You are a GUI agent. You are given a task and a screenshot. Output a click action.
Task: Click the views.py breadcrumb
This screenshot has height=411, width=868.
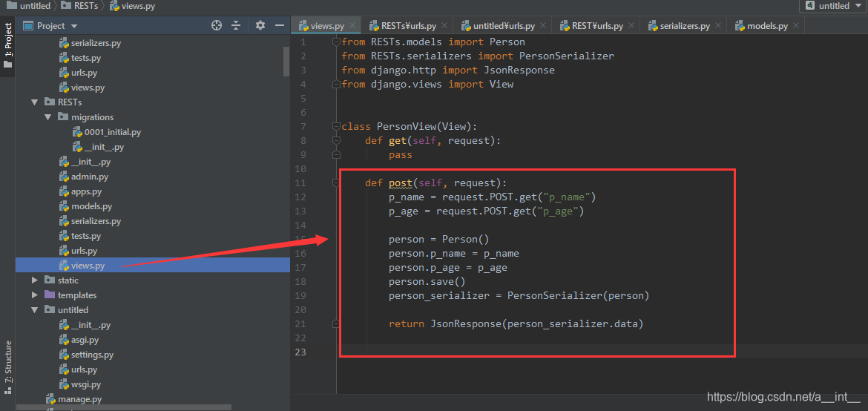(133, 5)
